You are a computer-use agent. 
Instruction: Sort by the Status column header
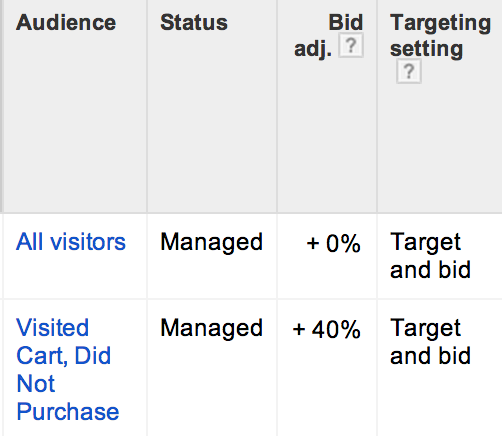194,23
